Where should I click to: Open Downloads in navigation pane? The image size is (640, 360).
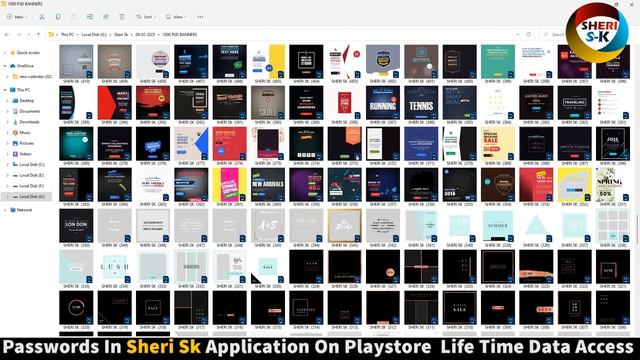click(x=29, y=122)
